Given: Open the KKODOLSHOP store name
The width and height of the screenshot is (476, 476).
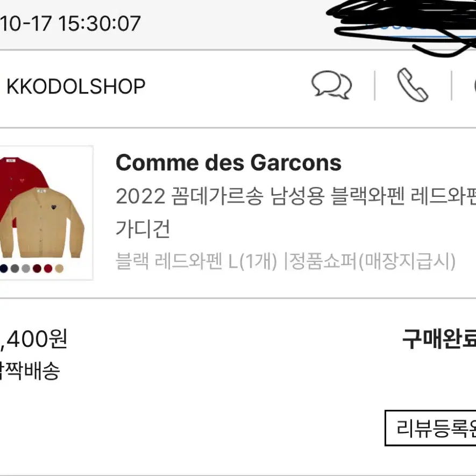Looking at the screenshot, I should (x=76, y=87).
